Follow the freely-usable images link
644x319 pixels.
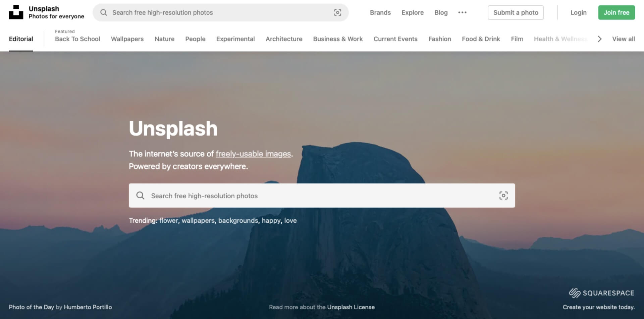pyautogui.click(x=253, y=154)
